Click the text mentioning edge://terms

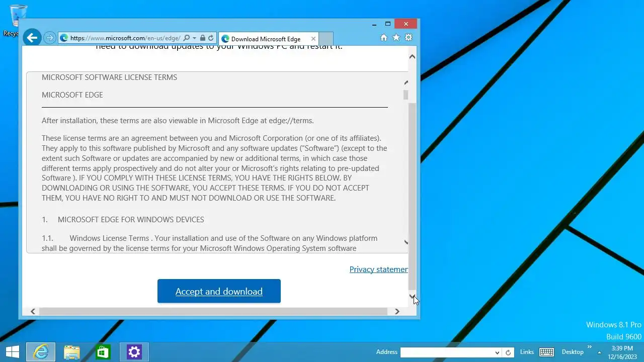[x=178, y=121]
